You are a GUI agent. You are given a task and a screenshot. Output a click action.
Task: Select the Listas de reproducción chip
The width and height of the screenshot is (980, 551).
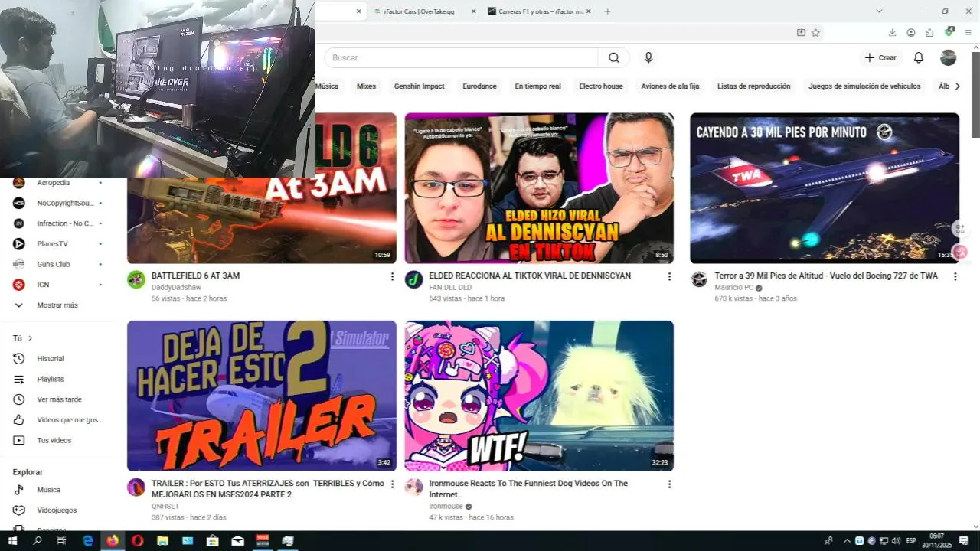(x=753, y=86)
